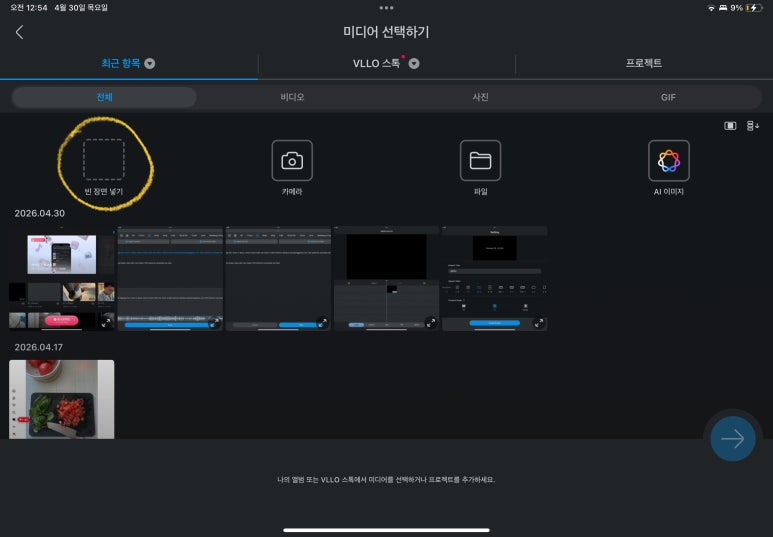Viewport: 773px width, 537px height.
Task: Go back using the top-left chevron
Action: coord(19,33)
